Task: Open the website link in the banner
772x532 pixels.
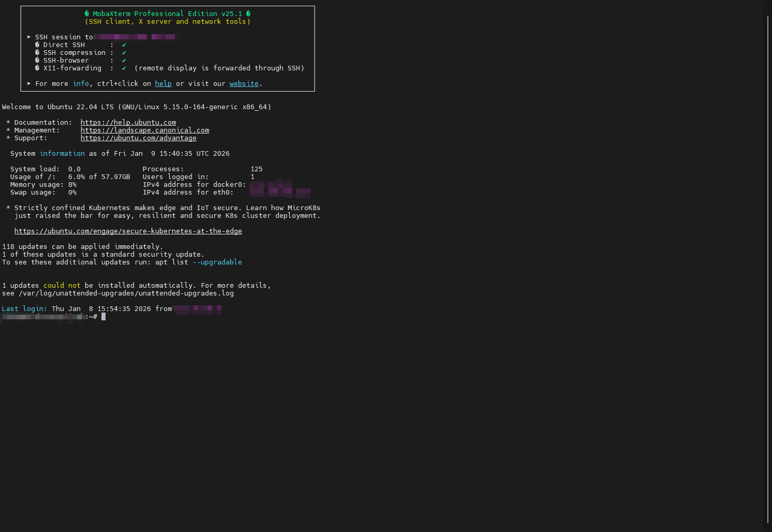Action: click(x=244, y=83)
